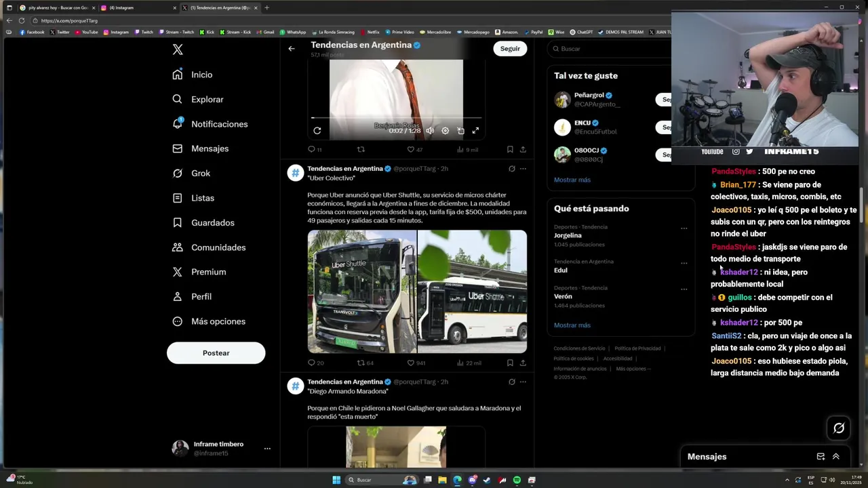Viewport: 868px width, 488px height.
Task: Seek using the video progress bar
Action: click(396, 118)
